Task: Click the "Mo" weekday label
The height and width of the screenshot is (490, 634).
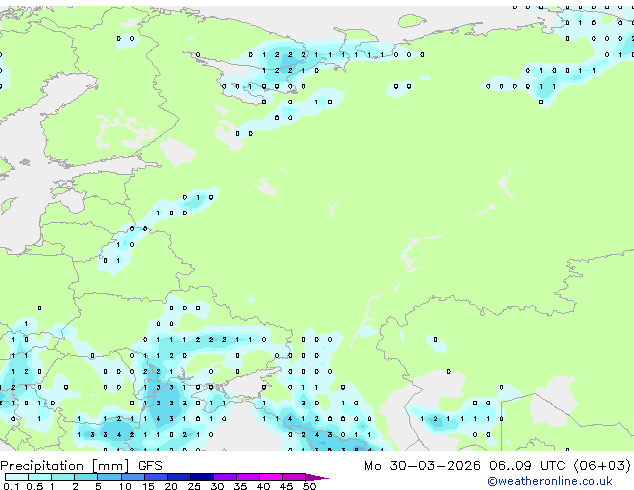Action: pos(372,466)
